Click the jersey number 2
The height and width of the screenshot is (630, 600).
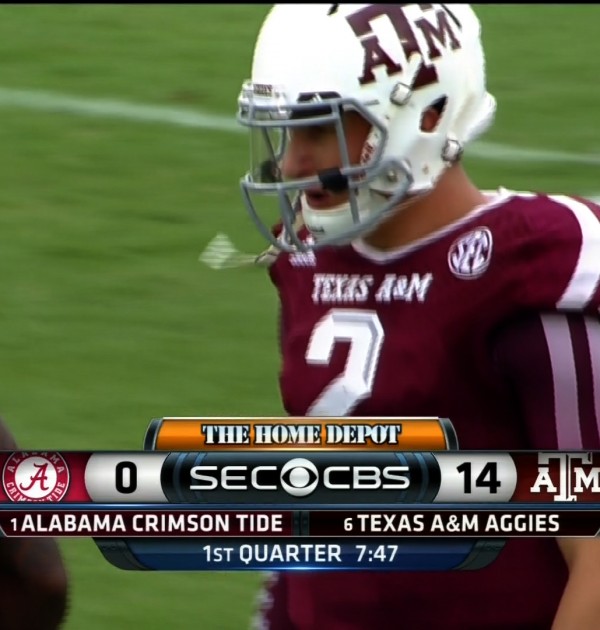point(345,362)
